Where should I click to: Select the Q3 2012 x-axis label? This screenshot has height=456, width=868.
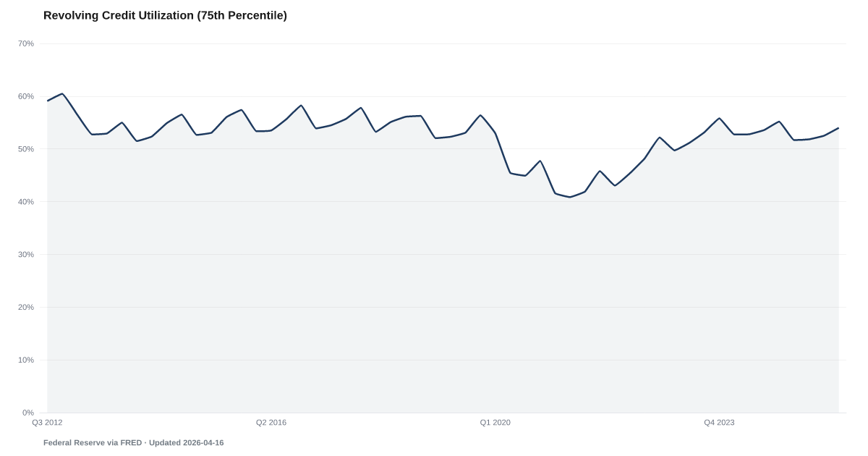(47, 422)
